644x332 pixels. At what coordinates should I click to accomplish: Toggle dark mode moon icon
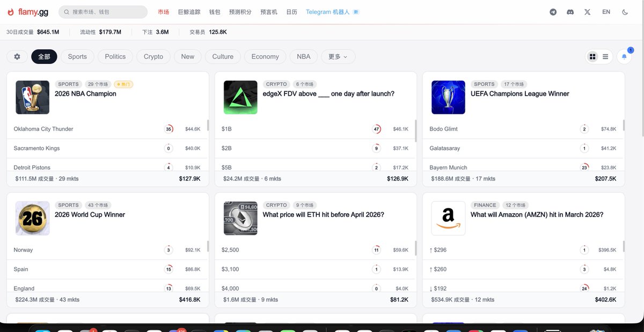pyautogui.click(x=625, y=12)
